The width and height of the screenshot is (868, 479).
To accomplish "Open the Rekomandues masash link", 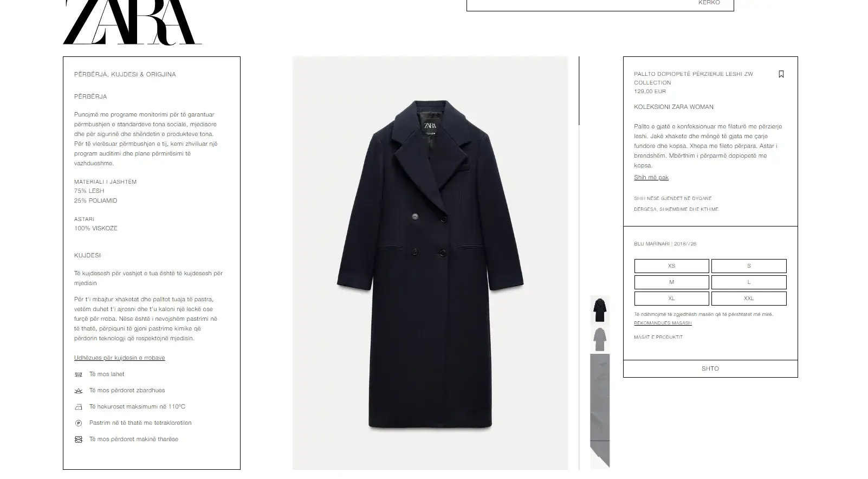I will (663, 323).
